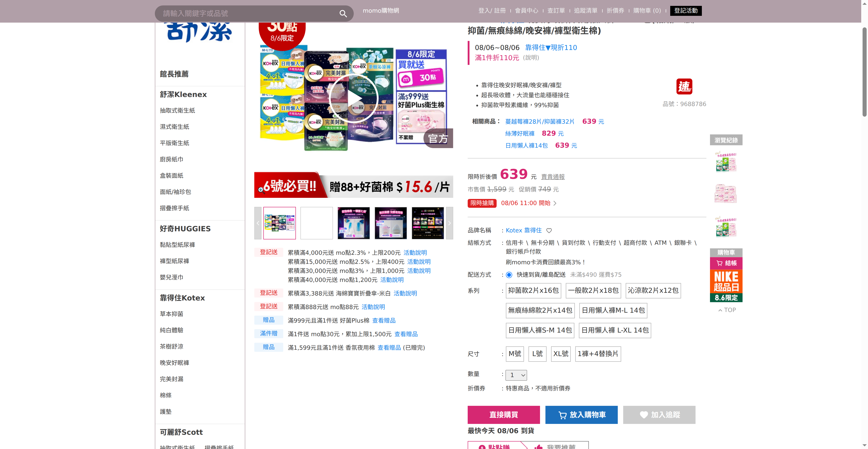Open sidebar category 草本抑菌
This screenshot has width=868, height=449.
172,314
